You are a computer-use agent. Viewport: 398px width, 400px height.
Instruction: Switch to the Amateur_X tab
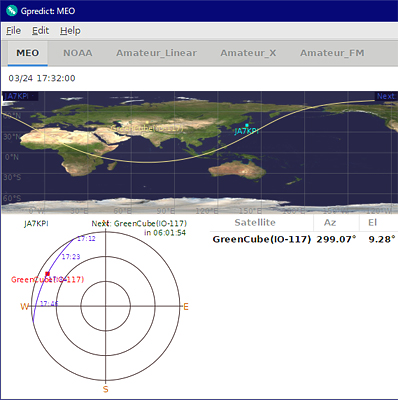point(248,53)
